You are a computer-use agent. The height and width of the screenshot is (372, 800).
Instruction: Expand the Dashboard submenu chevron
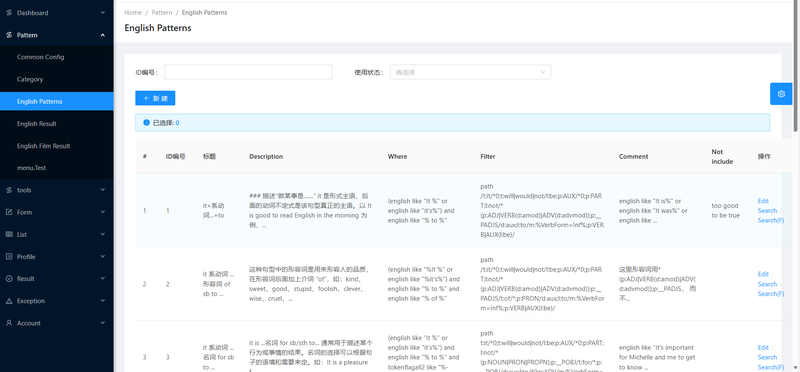pyautogui.click(x=103, y=13)
